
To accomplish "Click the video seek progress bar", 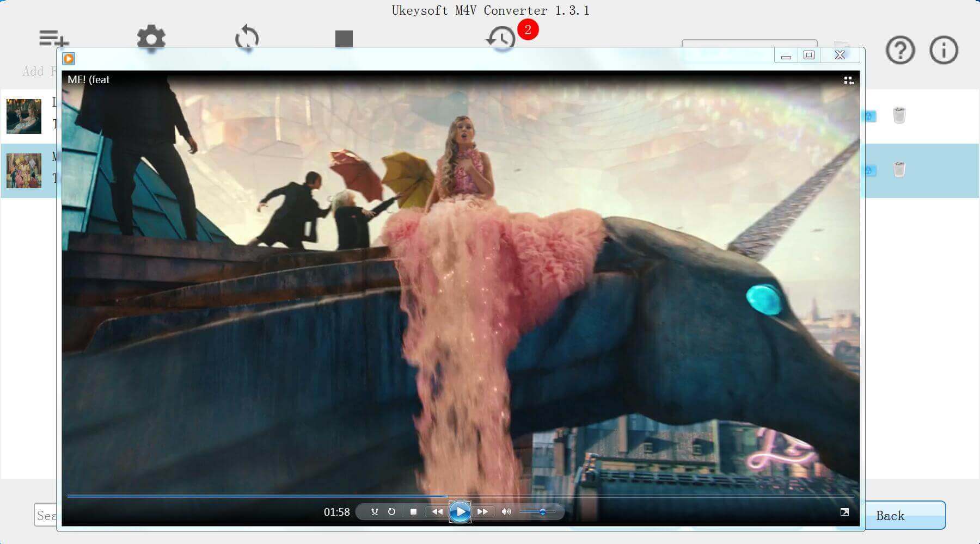I will [x=460, y=496].
